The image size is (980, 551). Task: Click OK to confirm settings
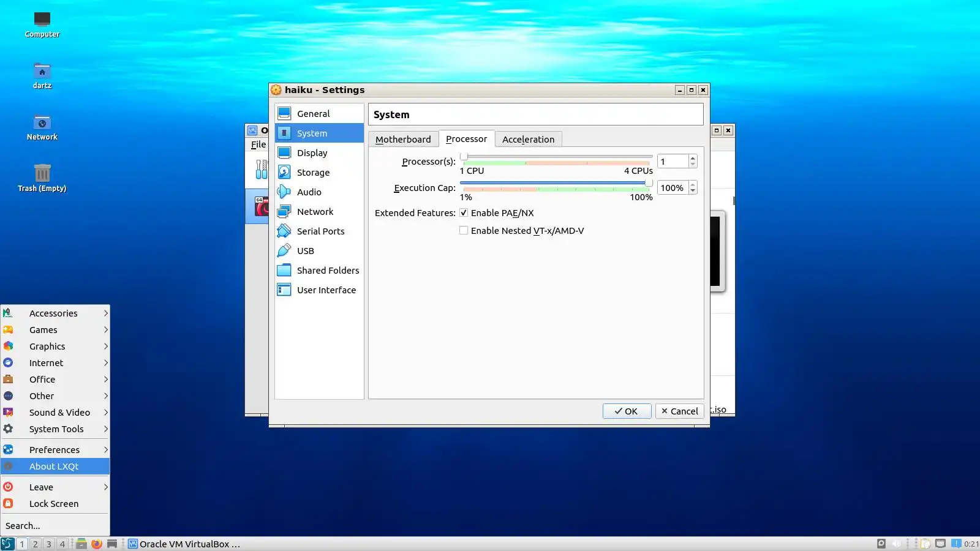click(627, 411)
